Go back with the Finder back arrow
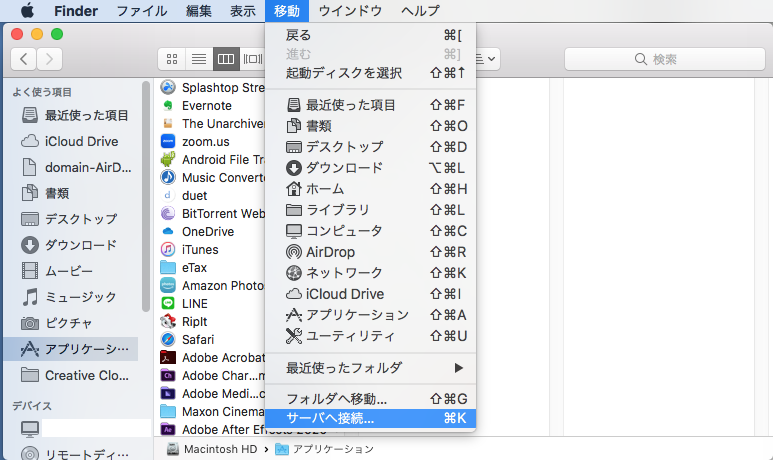Image resolution: width=773 pixels, height=460 pixels. (24, 59)
